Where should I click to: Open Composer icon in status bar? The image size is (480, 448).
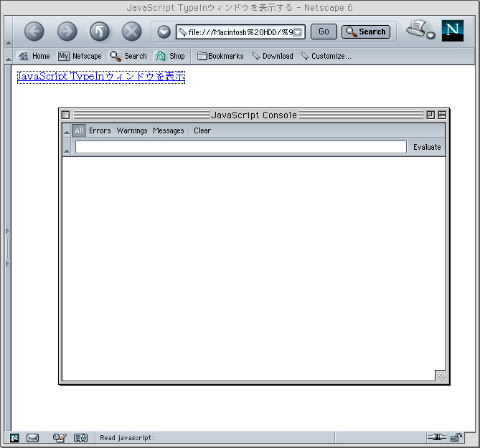click(x=60, y=438)
